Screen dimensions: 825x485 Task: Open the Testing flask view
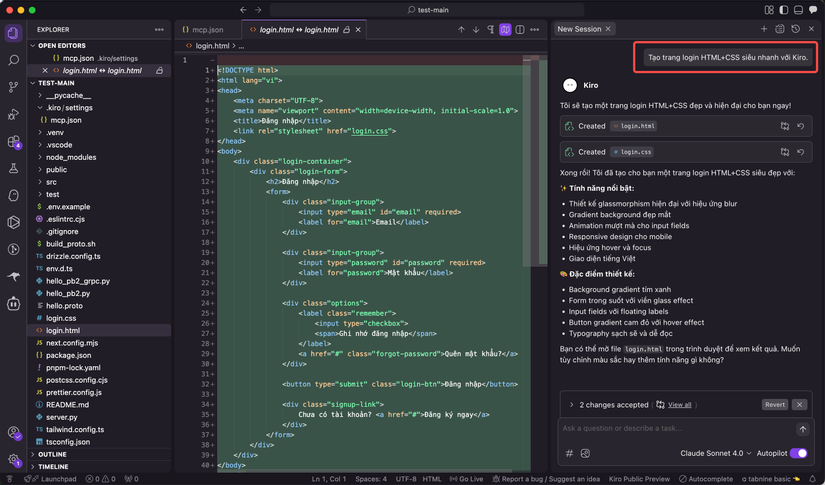[13, 168]
